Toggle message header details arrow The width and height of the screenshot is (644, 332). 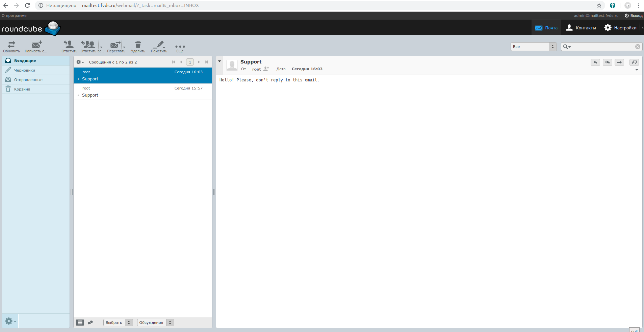[220, 61]
